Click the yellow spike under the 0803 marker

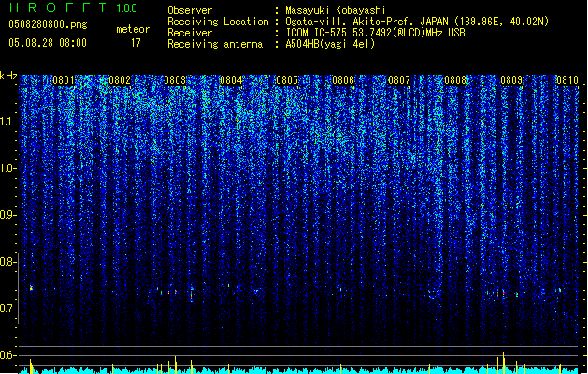click(x=176, y=365)
